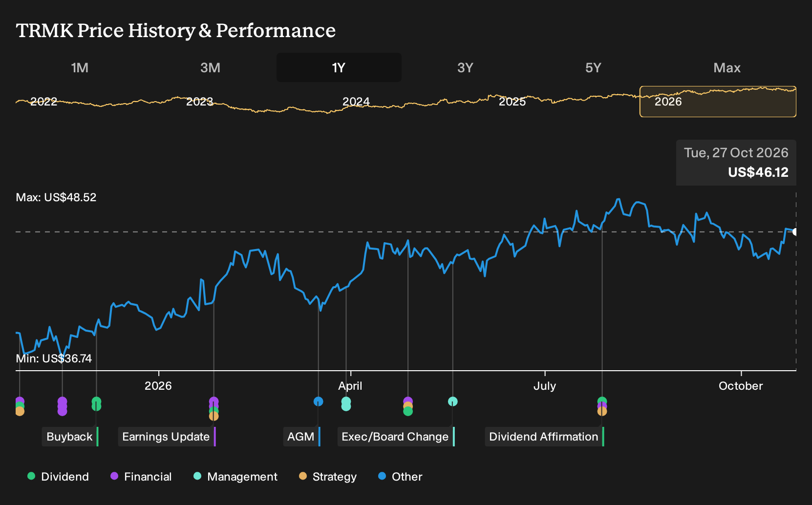The height and width of the screenshot is (505, 812).
Task: Click the green Dividend dot topping the Dividend Affirmation stack
Action: [602, 401]
